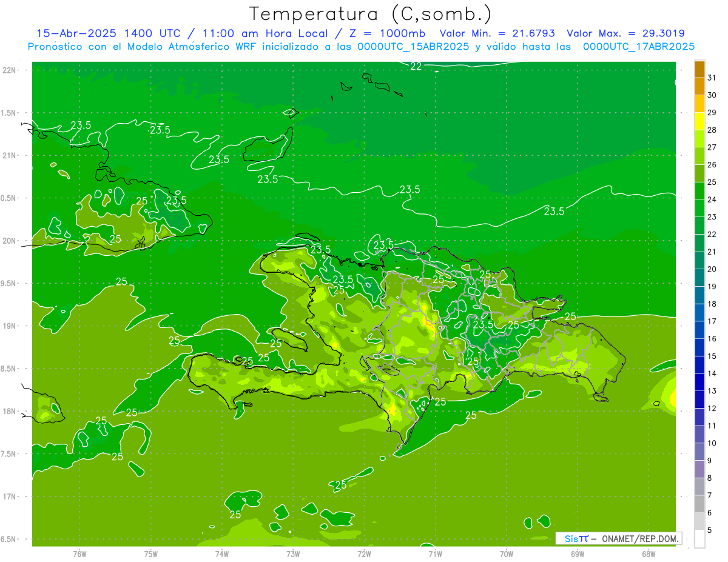Image resolution: width=728 pixels, height=562 pixels.
Task: Click the colorbar scale value '20'
Action: click(712, 269)
